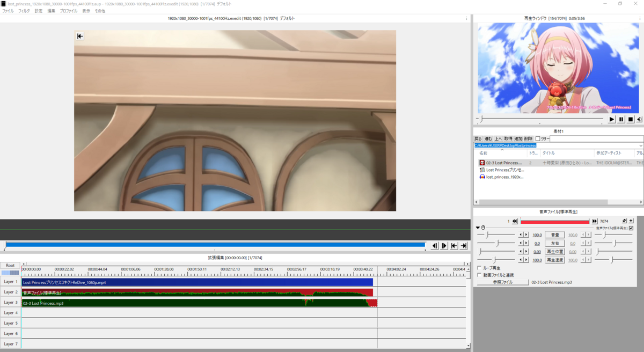Toggle visibility of Layer 1

pos(10,282)
